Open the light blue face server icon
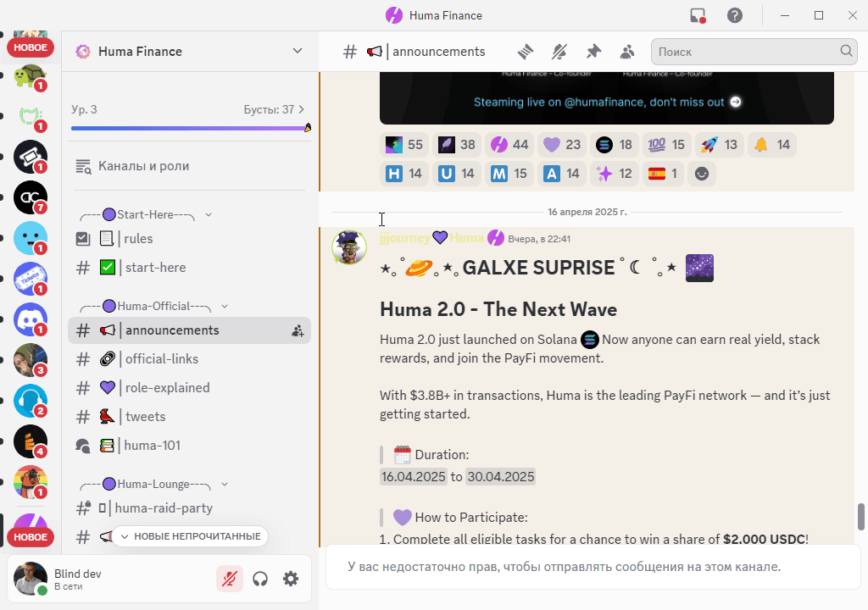Viewport: 868px width, 610px height. pos(30,238)
